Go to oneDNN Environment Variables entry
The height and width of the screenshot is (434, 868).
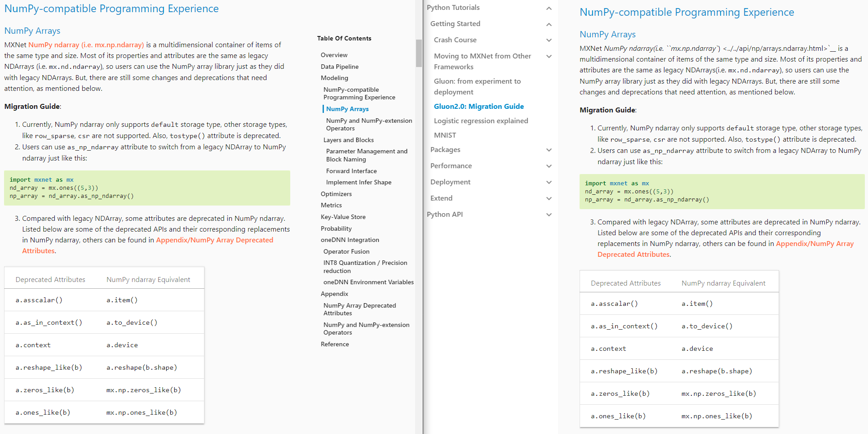pyautogui.click(x=368, y=282)
